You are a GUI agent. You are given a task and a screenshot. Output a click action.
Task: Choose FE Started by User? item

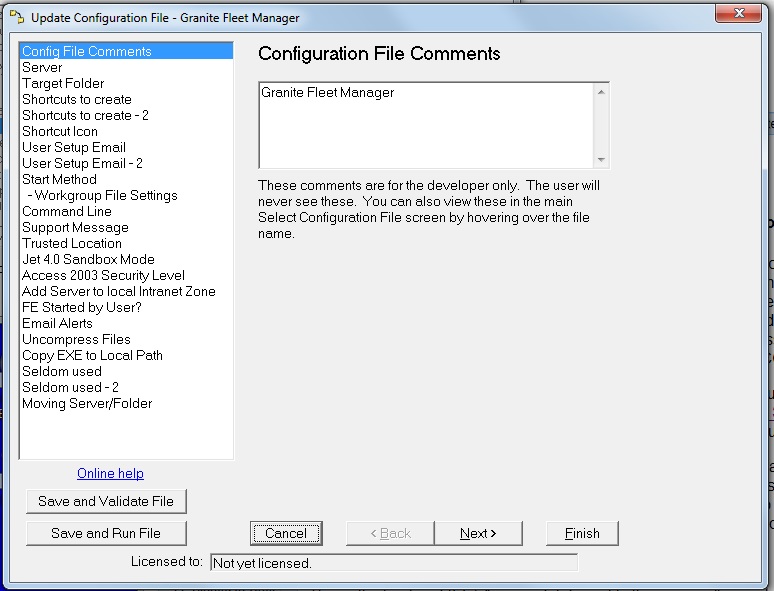126,307
